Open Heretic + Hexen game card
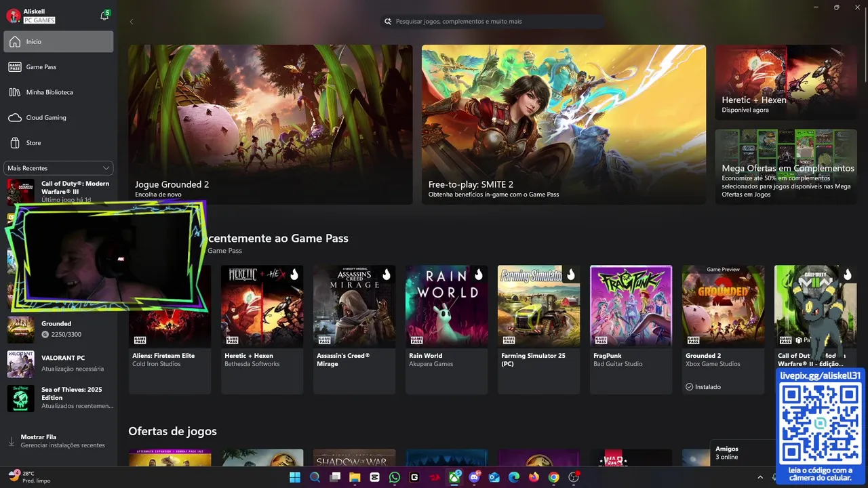This screenshot has width=868, height=488. click(262, 329)
